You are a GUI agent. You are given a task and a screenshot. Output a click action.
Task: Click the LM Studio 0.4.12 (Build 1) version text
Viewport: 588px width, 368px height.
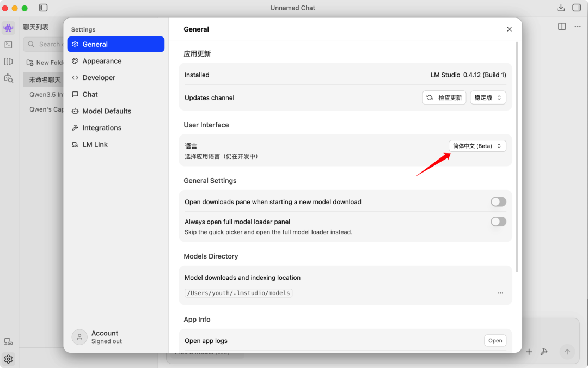(468, 75)
